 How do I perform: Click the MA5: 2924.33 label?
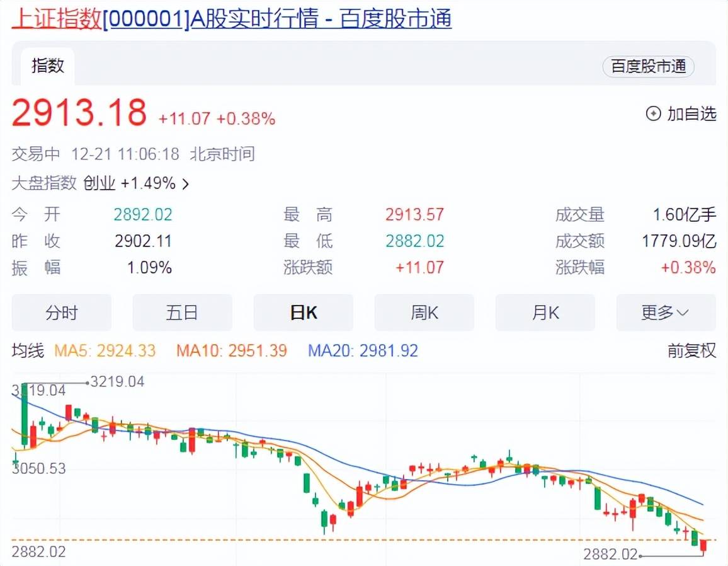point(105,350)
